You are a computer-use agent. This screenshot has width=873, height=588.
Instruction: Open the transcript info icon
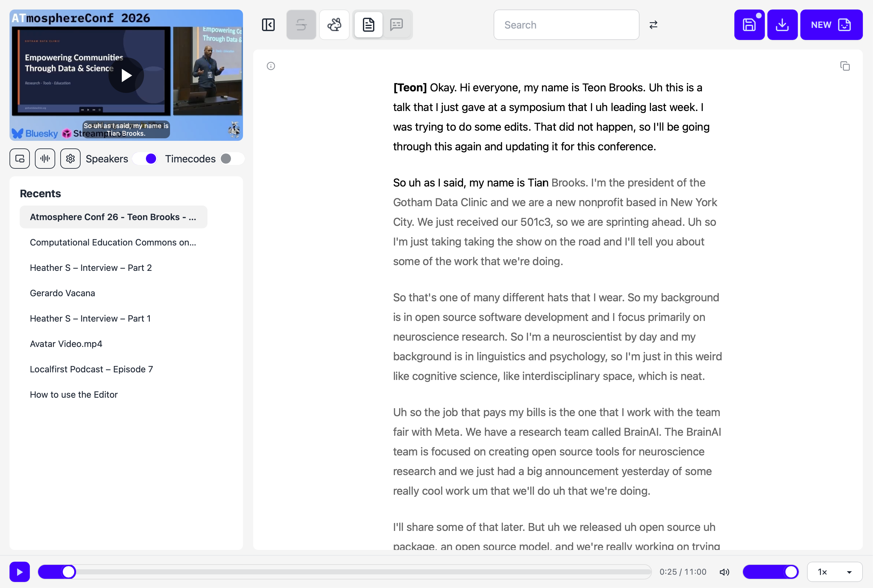pyautogui.click(x=271, y=66)
